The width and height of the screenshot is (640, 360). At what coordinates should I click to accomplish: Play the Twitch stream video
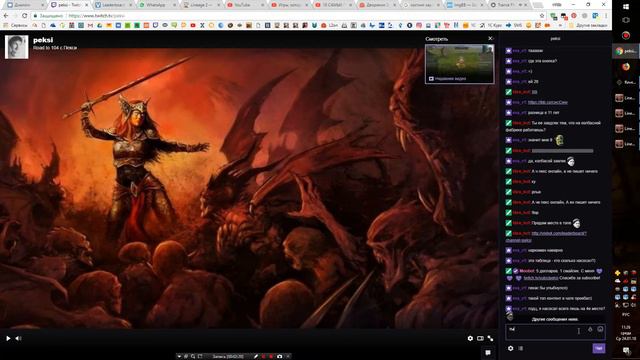click(8, 338)
